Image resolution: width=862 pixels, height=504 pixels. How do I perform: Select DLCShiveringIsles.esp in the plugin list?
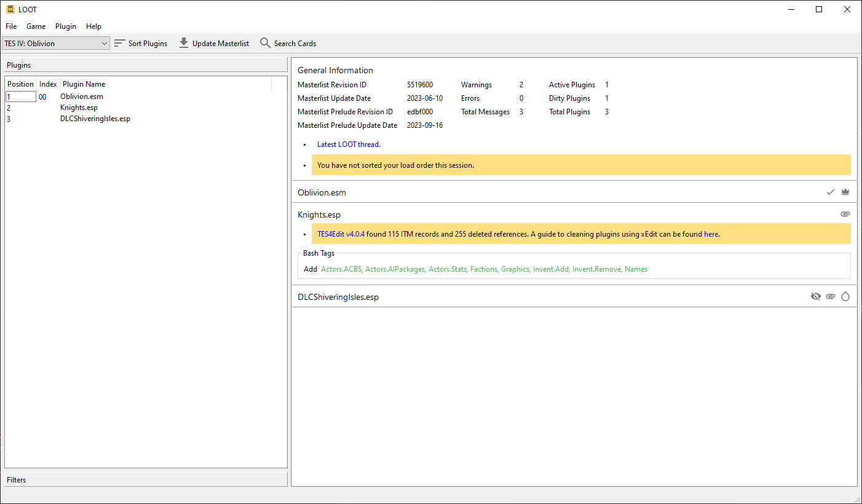tap(95, 119)
